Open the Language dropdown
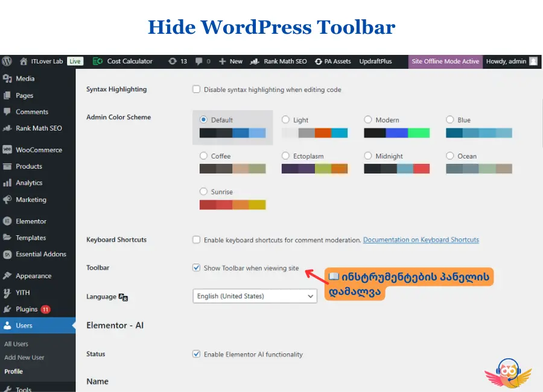 [x=255, y=296]
